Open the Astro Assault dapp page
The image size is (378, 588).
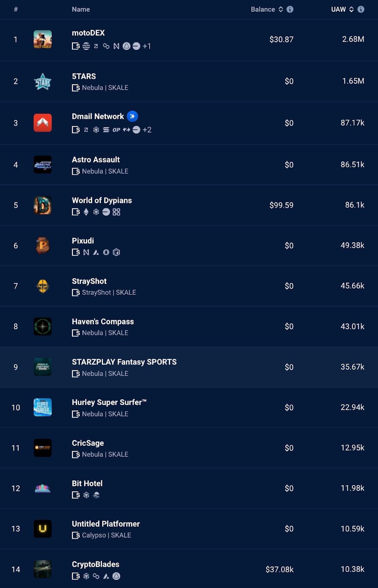coord(96,160)
